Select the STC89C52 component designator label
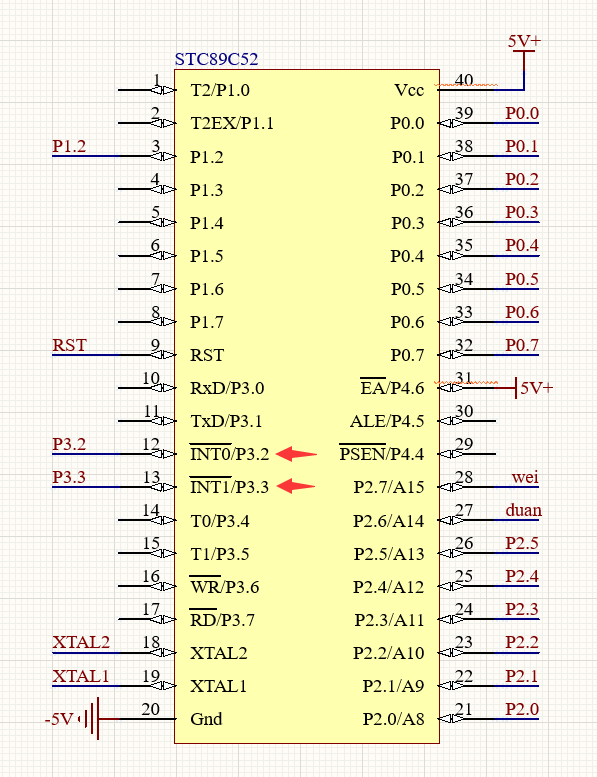Viewport: 597px width, 777px height. (217, 59)
